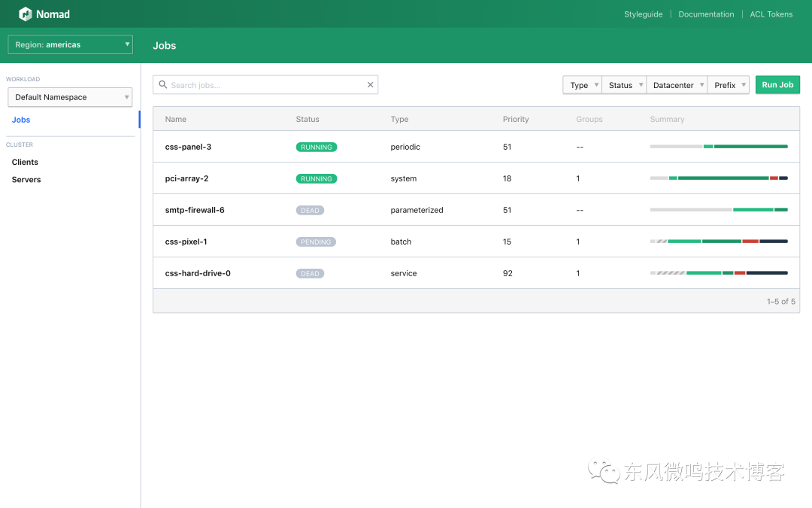Image resolution: width=812 pixels, height=508 pixels.
Task: Click the PENDING badge for css-pixel-1
Action: tap(316, 242)
